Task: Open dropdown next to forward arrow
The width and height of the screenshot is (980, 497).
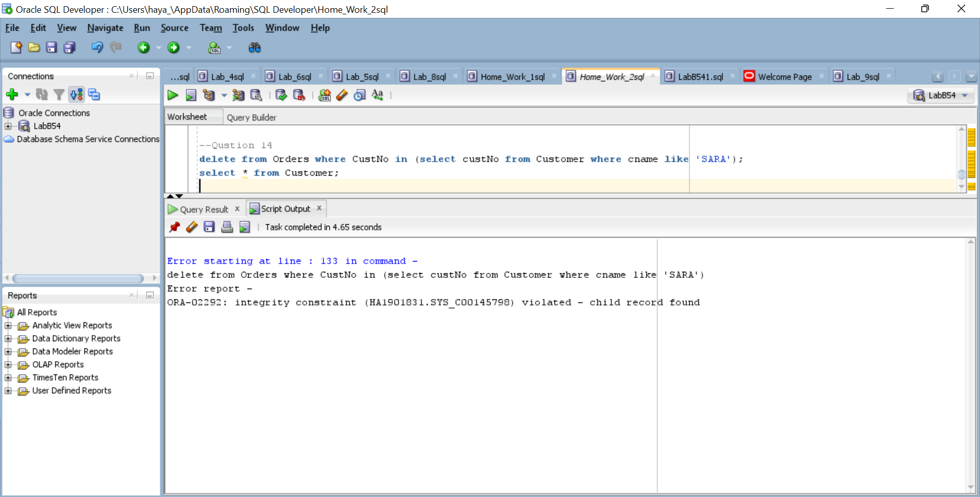Action: (189, 48)
